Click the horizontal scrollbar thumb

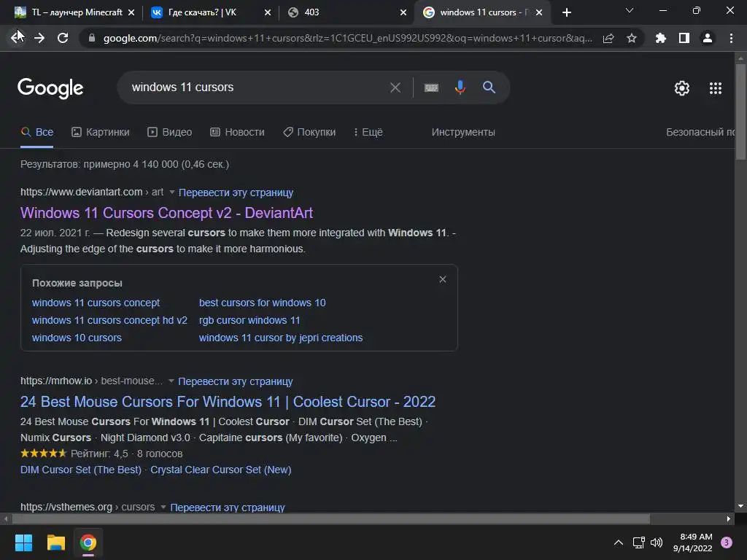(x=331, y=519)
